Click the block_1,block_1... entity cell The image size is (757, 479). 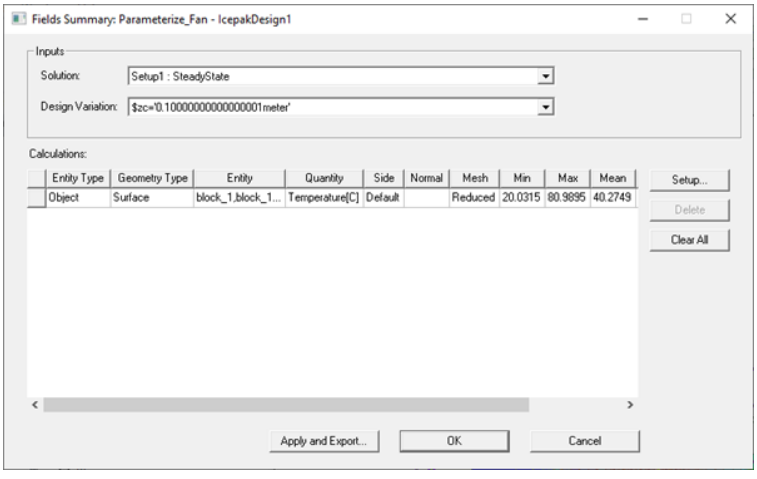239,198
